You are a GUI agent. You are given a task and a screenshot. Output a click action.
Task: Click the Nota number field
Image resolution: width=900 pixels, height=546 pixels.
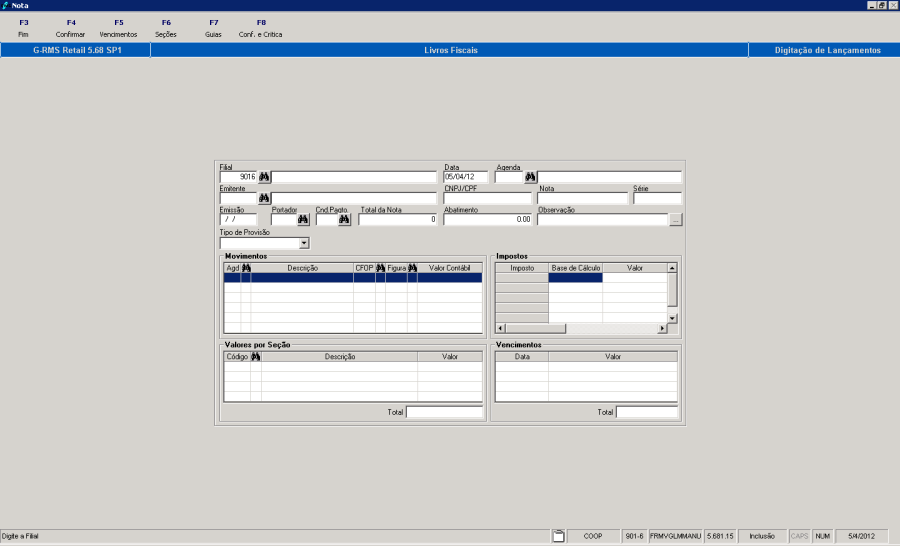pyautogui.click(x=583, y=198)
